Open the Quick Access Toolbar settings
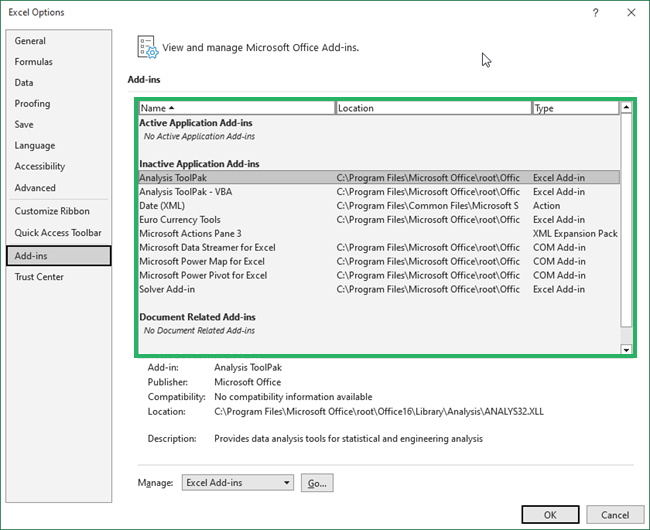 (x=58, y=233)
